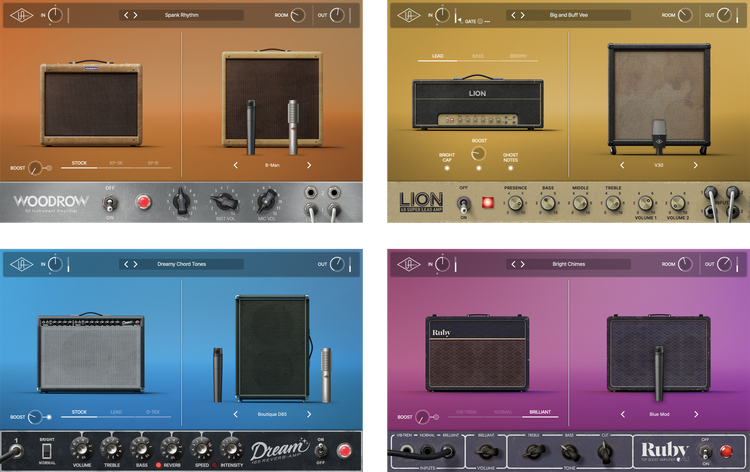Go to previous cabinet before V30
Image resolution: width=750 pixels, height=472 pixels.
pos(621,165)
